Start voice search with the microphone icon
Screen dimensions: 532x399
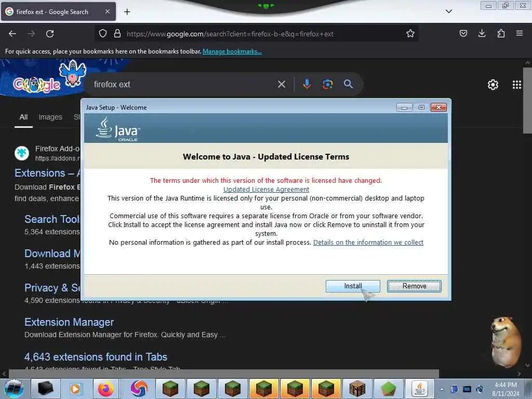(x=307, y=84)
